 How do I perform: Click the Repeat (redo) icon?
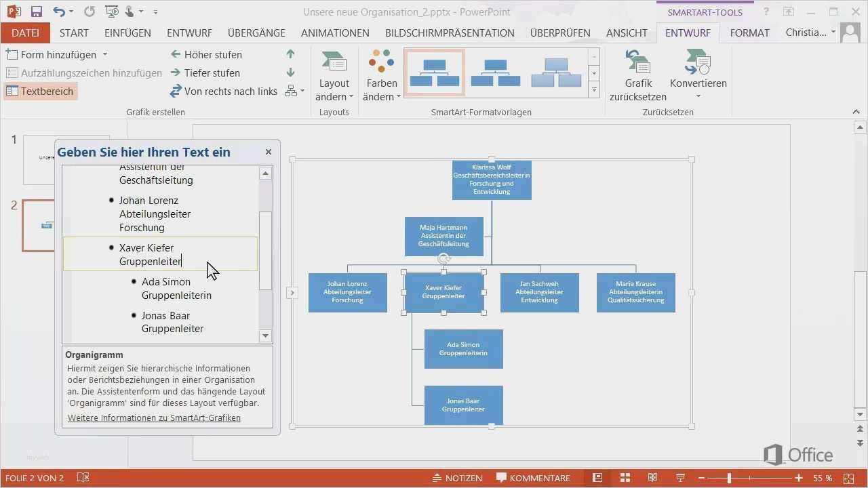tap(90, 12)
